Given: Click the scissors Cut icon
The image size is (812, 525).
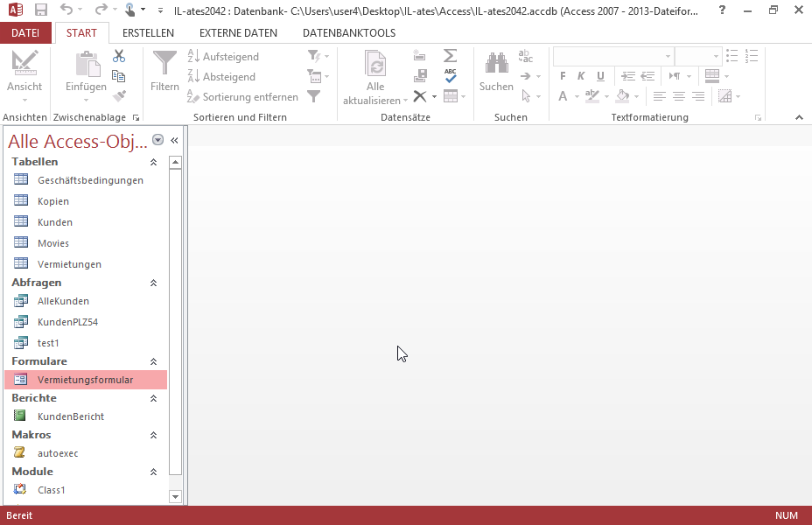Looking at the screenshot, I should 119,56.
